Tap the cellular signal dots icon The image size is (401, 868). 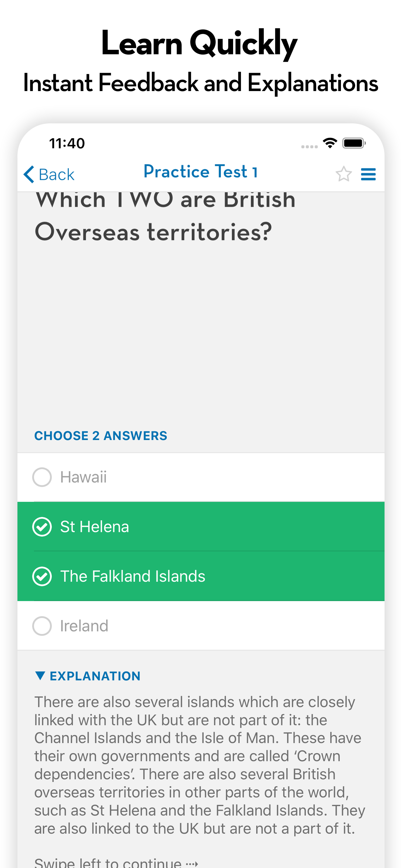coord(309,147)
